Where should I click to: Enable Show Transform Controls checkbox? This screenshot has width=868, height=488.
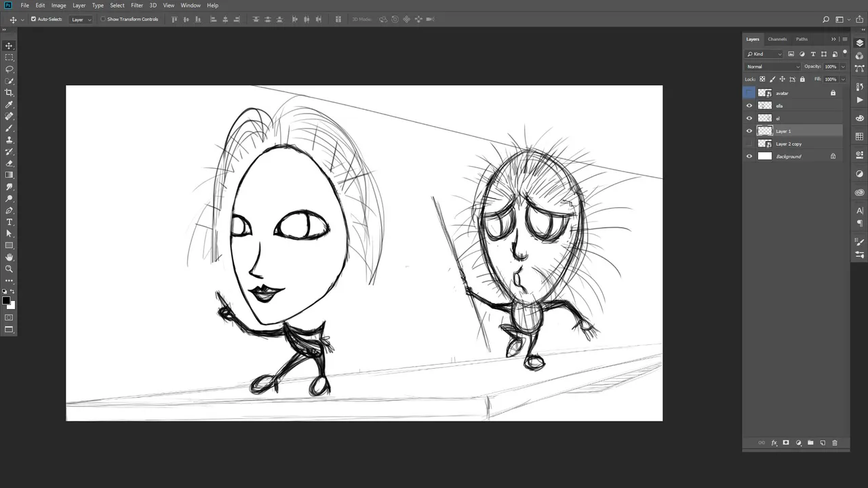tap(103, 19)
